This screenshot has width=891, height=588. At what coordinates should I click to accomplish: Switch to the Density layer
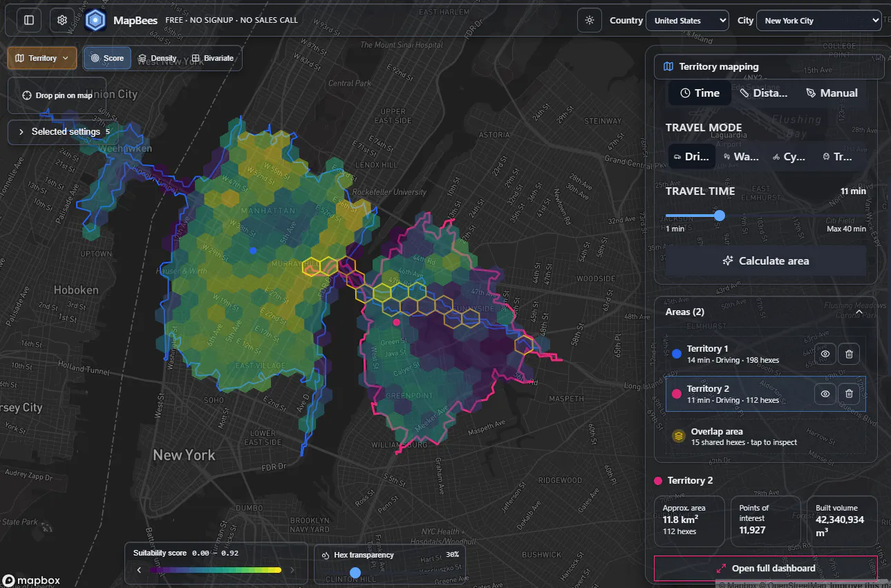pos(157,58)
